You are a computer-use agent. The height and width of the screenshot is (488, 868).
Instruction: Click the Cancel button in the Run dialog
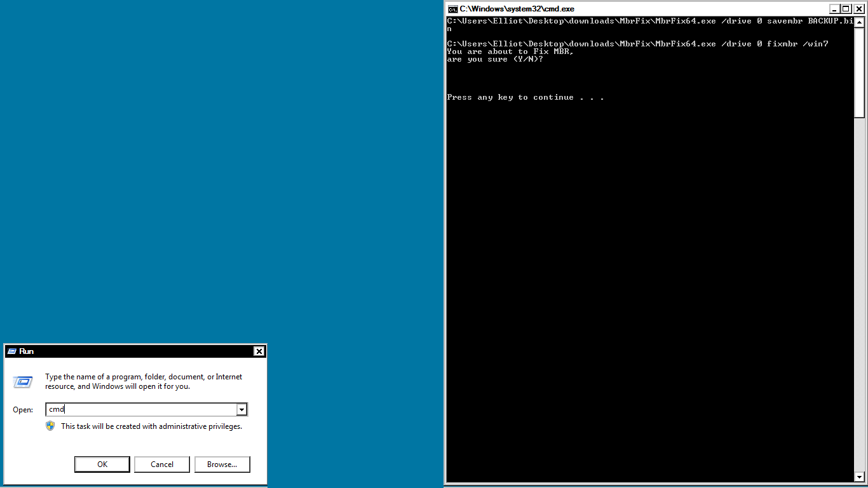(x=161, y=464)
